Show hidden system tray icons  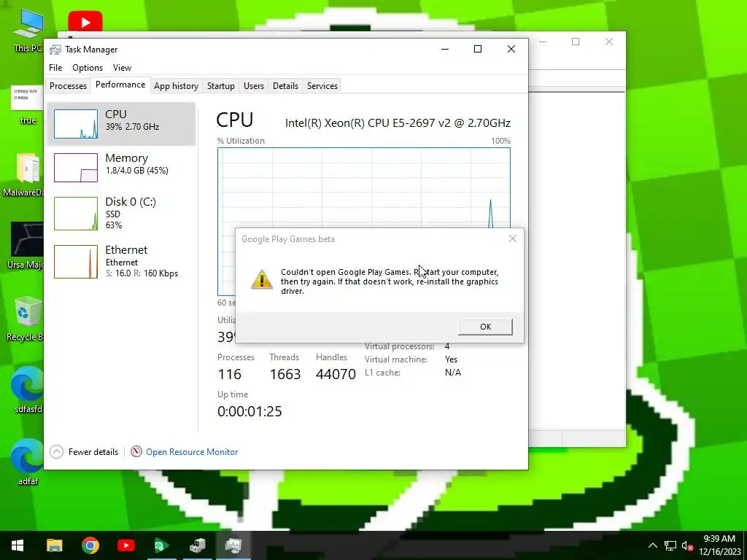tap(653, 545)
